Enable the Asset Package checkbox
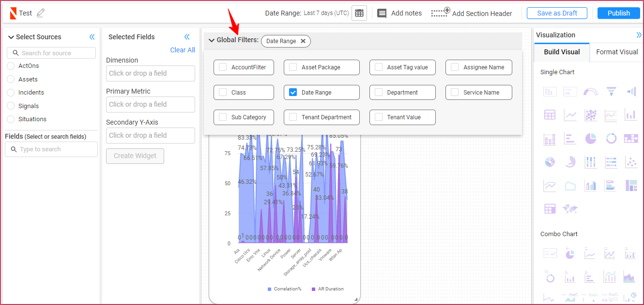 coord(293,67)
